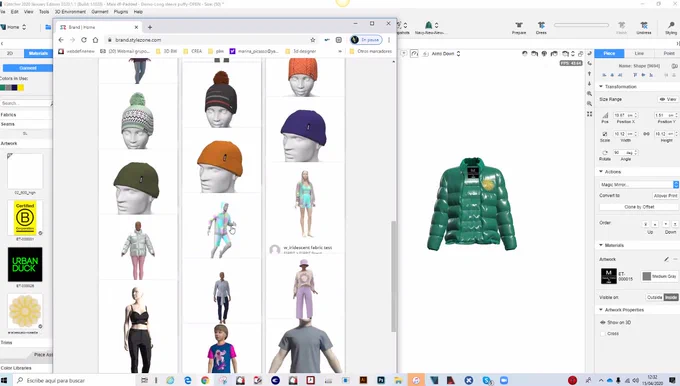The width and height of the screenshot is (680, 386).
Task: Click the Windows Start button
Action: pos(4,380)
